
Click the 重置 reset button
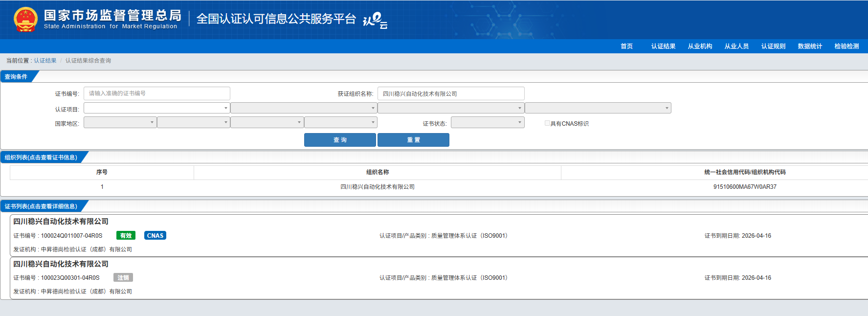coord(413,140)
